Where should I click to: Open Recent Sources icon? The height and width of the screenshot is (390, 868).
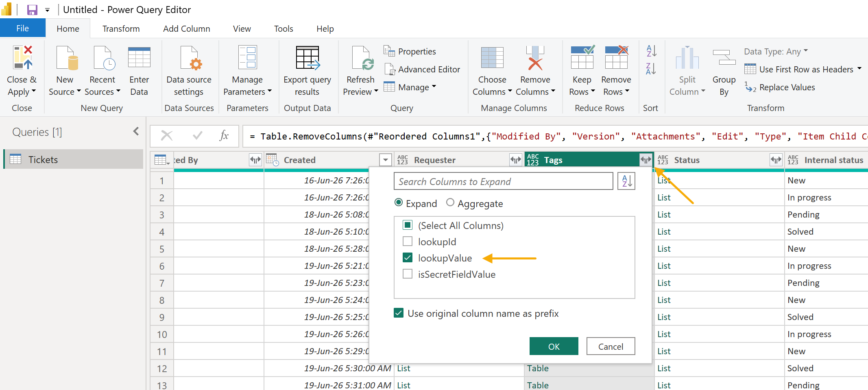click(104, 58)
